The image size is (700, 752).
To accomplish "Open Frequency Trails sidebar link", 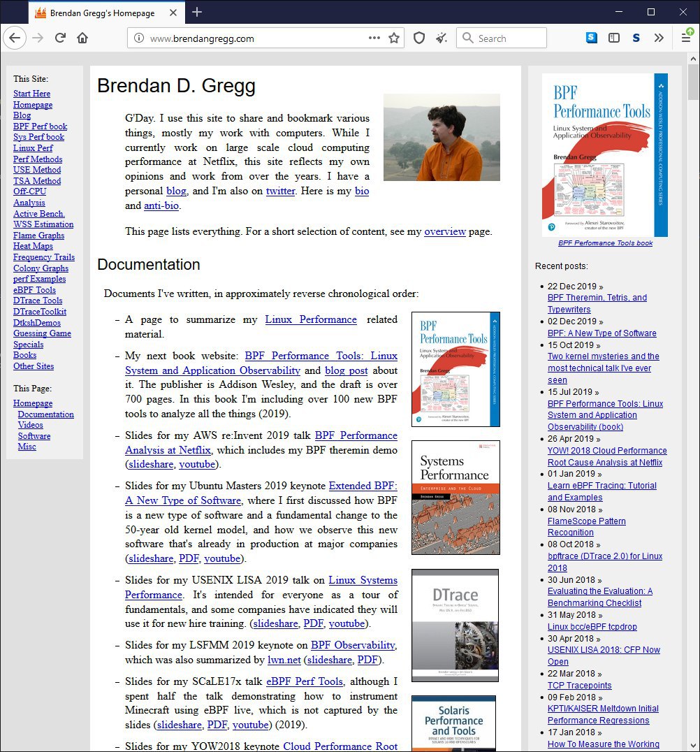I will 44,257.
